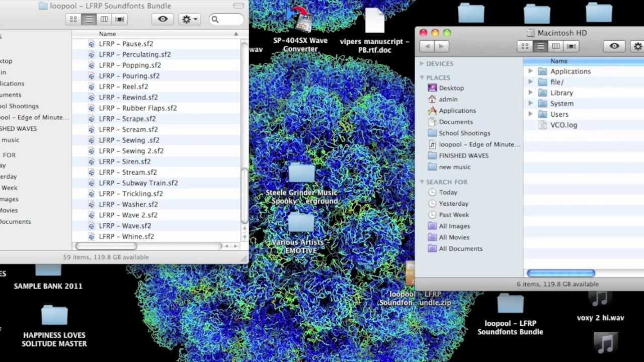Viewport: 644px width, 362px height.
Task: Expand the System folder disclosure triangle
Action: point(530,104)
